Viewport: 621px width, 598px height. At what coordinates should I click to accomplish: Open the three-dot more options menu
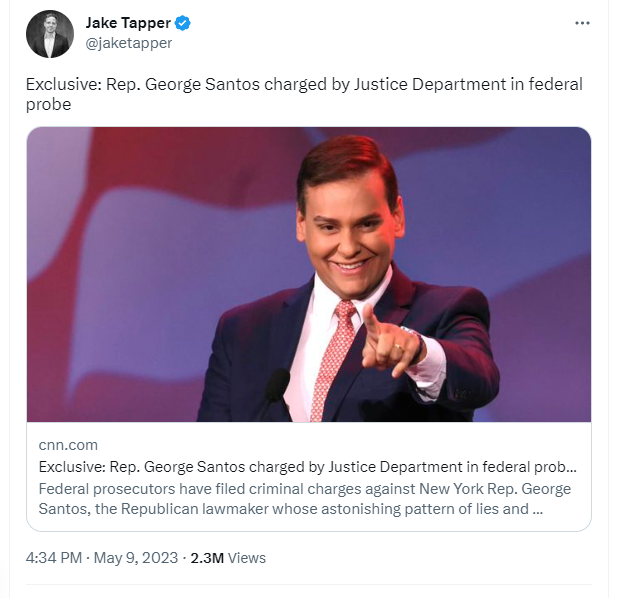(581, 22)
